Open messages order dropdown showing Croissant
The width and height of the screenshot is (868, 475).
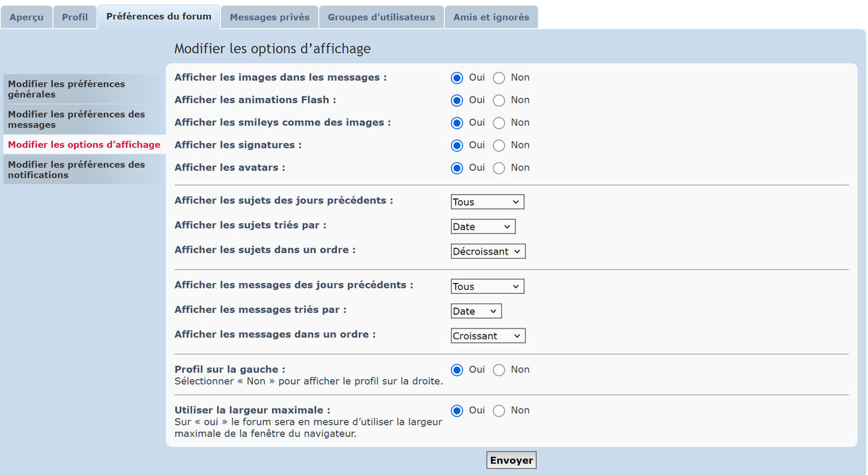[x=488, y=336]
